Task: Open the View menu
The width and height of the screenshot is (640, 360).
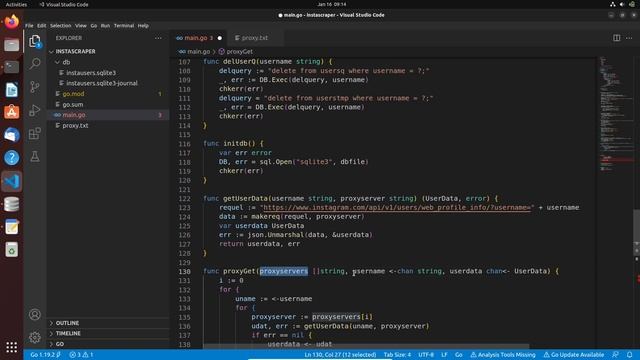Action: click(80, 26)
